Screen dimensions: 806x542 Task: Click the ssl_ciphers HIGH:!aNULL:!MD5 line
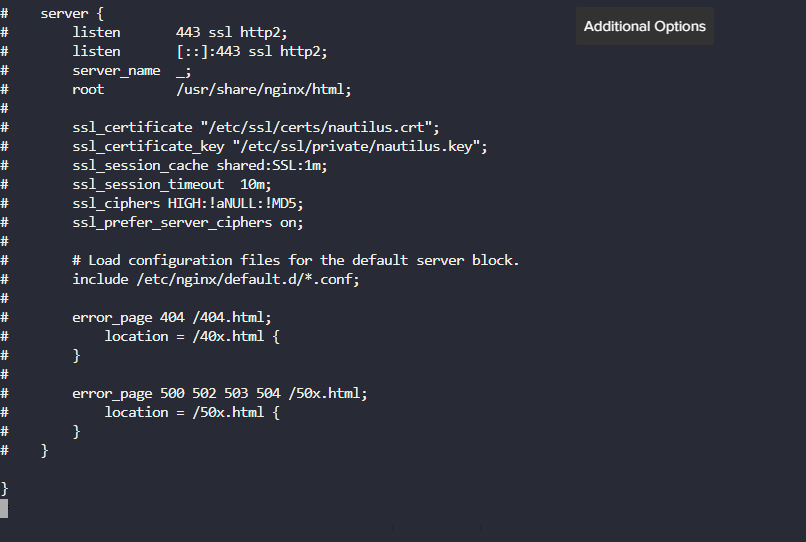pyautogui.click(x=187, y=203)
